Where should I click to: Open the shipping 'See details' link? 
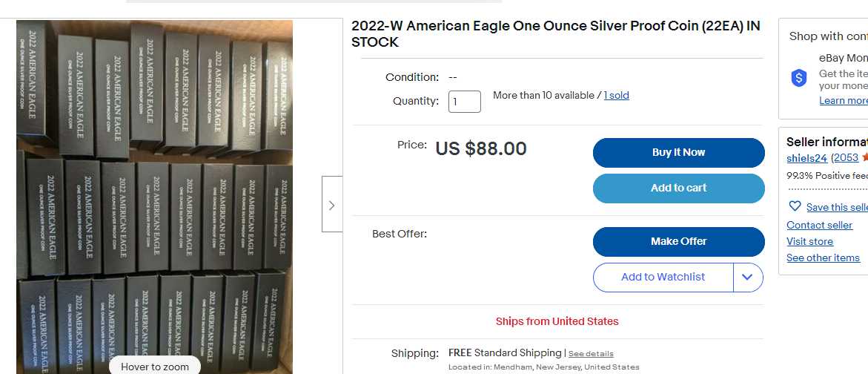click(591, 353)
